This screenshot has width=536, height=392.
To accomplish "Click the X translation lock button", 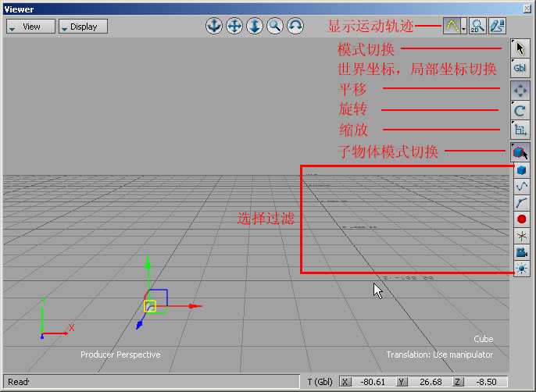I will point(345,382).
